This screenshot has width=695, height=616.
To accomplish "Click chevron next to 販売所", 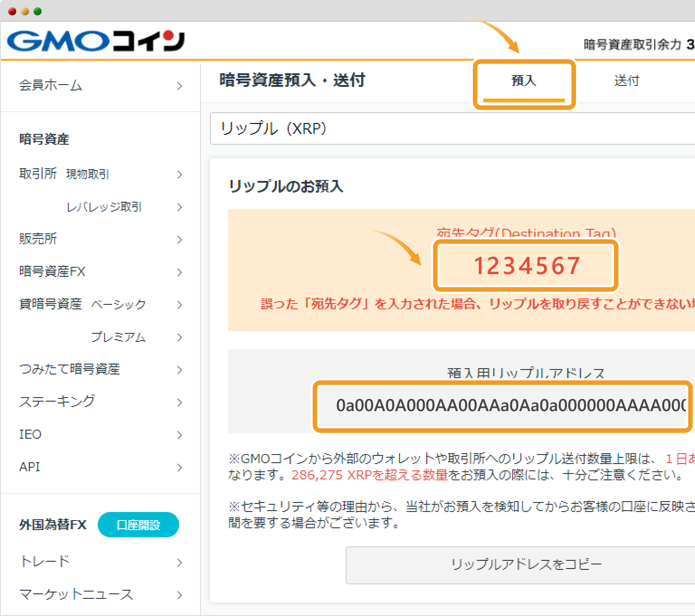I will click(180, 240).
